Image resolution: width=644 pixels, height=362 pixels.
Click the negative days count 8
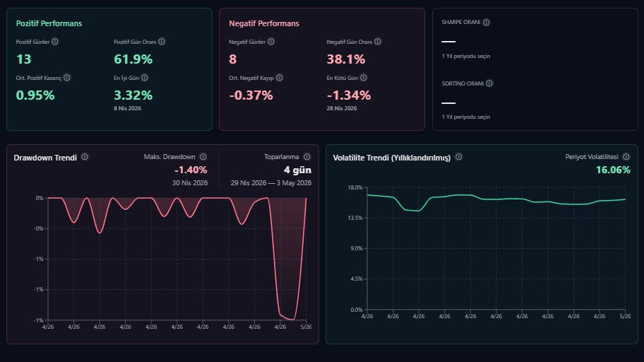click(x=232, y=59)
